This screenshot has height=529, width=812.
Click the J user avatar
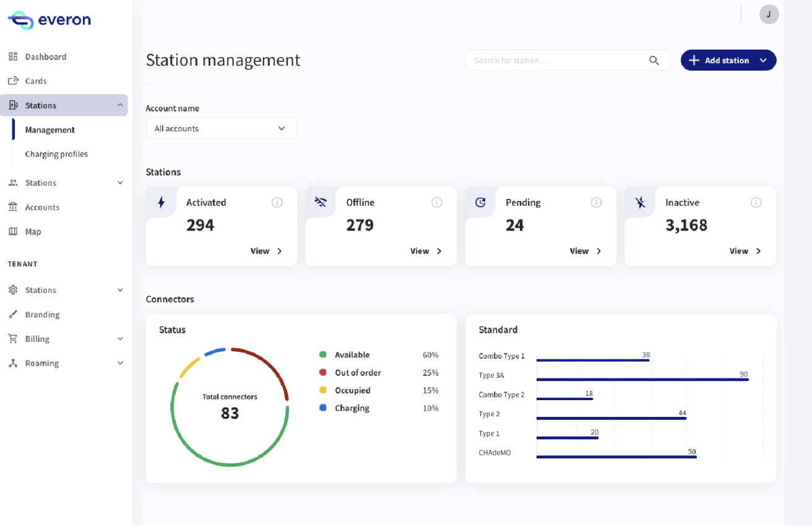coord(769,14)
